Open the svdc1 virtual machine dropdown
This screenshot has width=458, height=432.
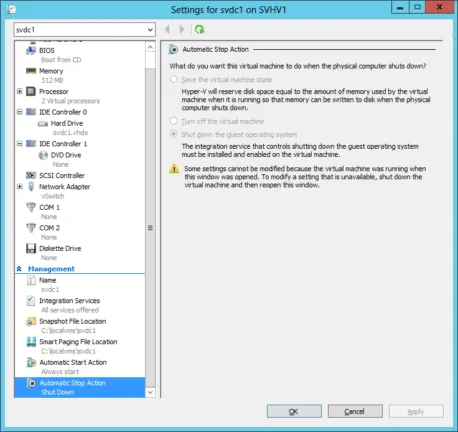84,30
